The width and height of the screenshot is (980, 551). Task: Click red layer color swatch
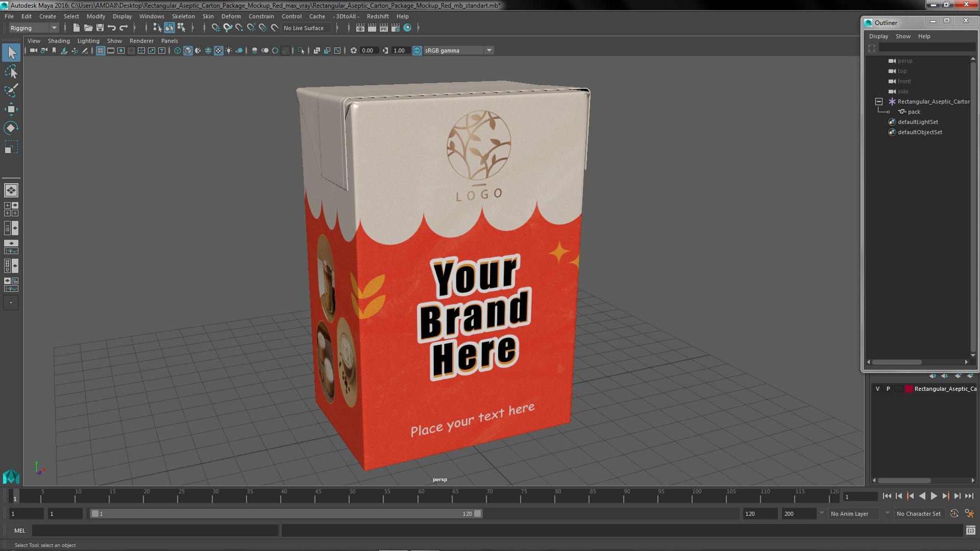(909, 389)
